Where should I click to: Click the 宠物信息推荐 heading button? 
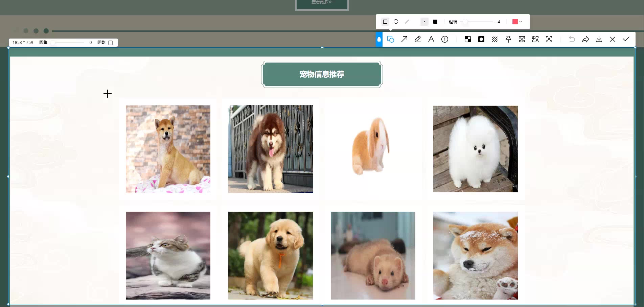[x=322, y=74]
